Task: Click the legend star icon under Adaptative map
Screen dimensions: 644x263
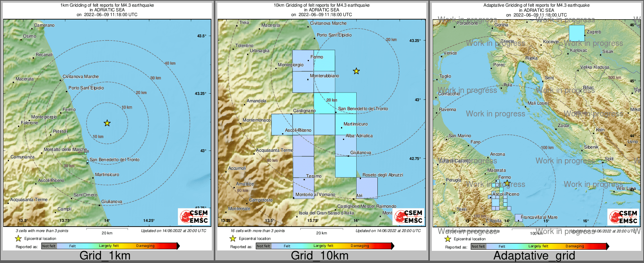Action: [x=447, y=239]
